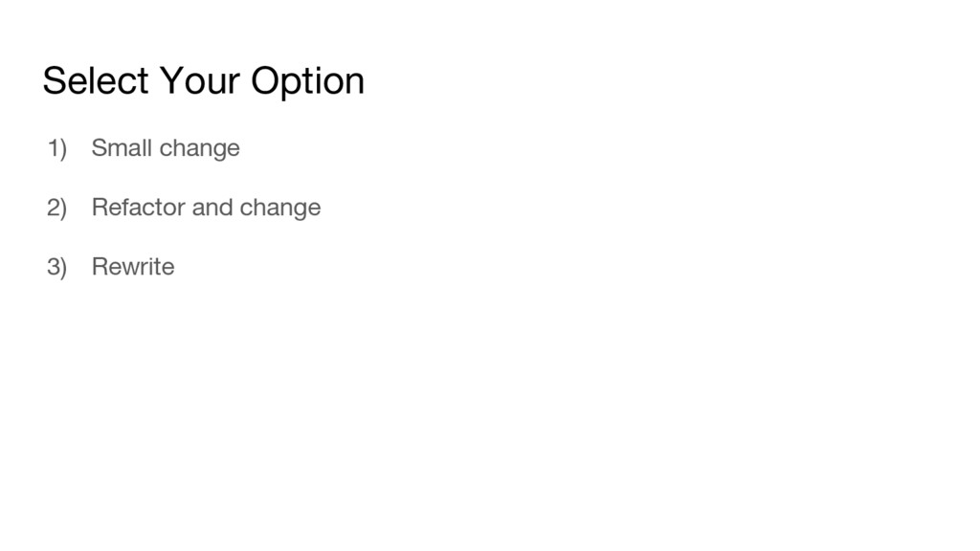Click the word 'Refactor' in second item
This screenshot has height=551, width=980.
click(x=138, y=208)
